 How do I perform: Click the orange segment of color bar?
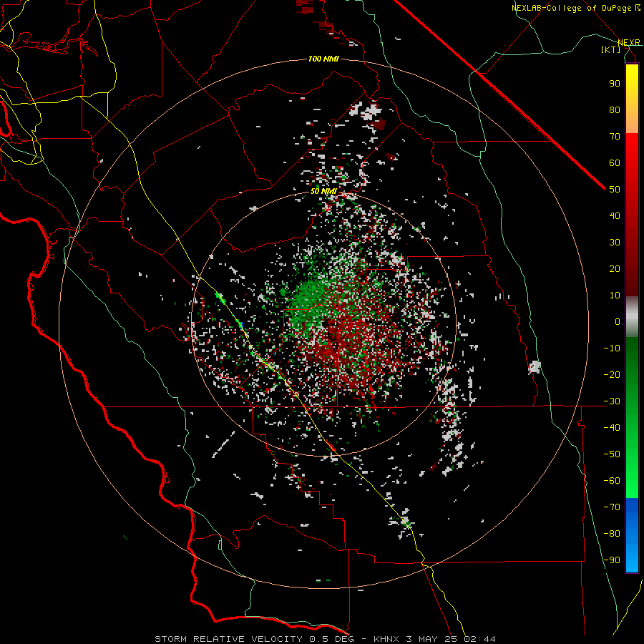coord(632,121)
